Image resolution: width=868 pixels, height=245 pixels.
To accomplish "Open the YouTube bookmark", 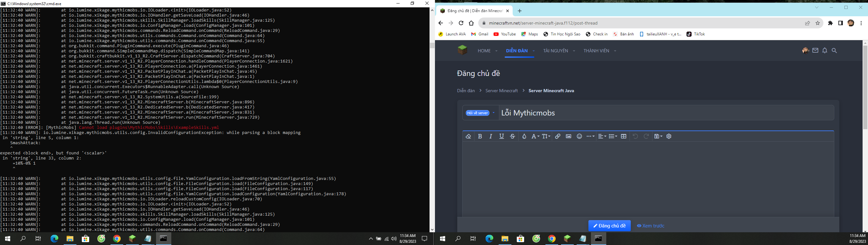I will [504, 34].
